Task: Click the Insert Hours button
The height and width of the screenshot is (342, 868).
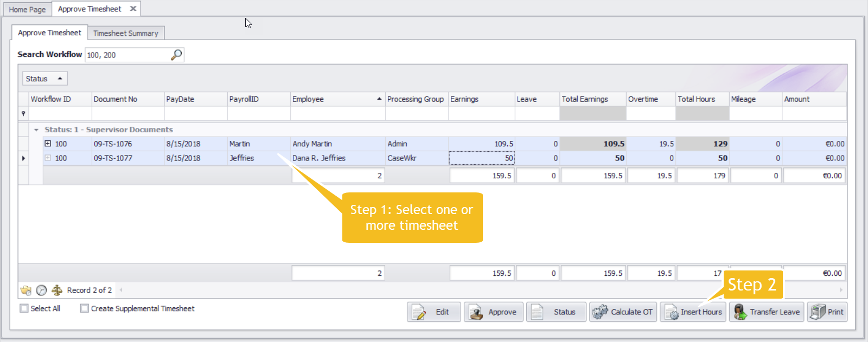Action: tap(693, 312)
